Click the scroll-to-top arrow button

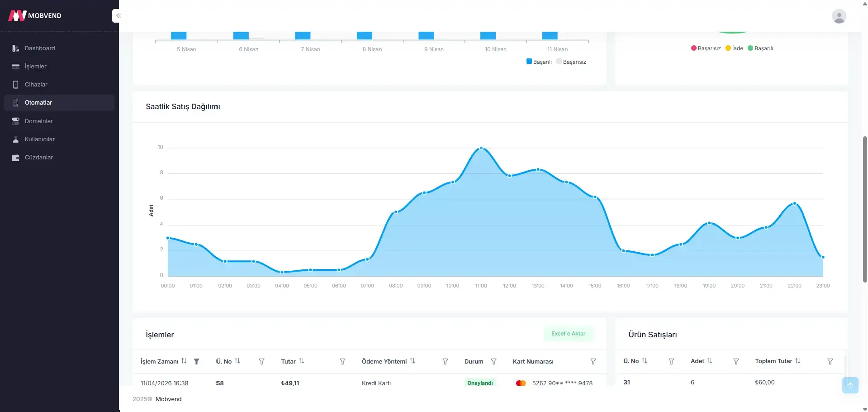[x=850, y=385]
